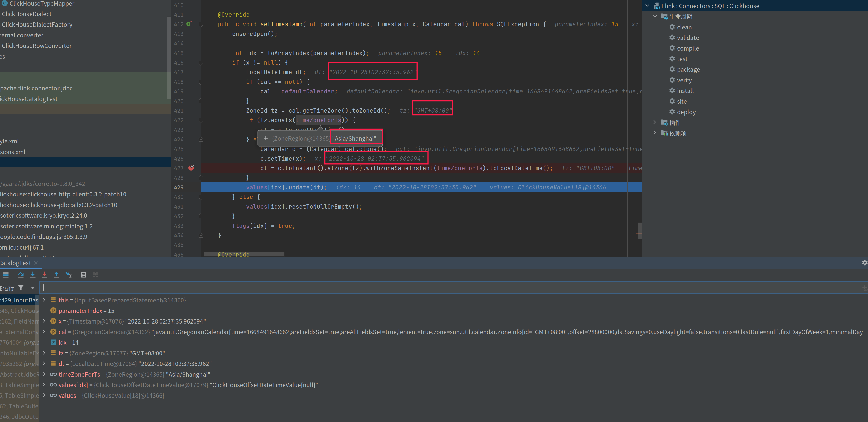
Task: Click the editor vertical scrollbar thumb
Action: (639, 230)
